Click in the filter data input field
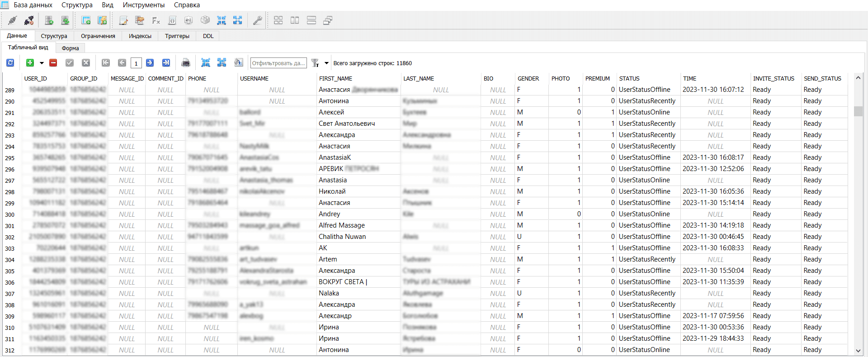Viewport: 868px width, 357px height. [278, 63]
